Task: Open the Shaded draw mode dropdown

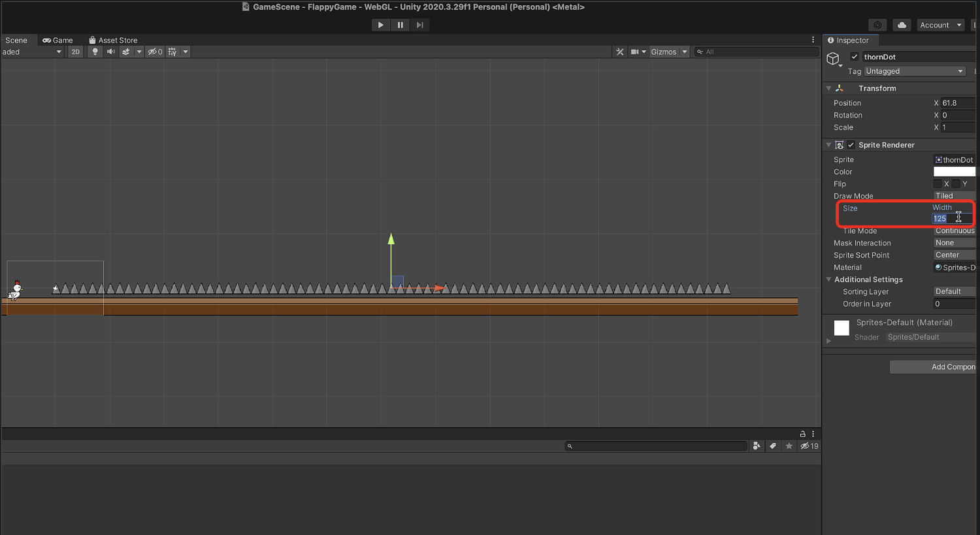Action: (x=31, y=52)
